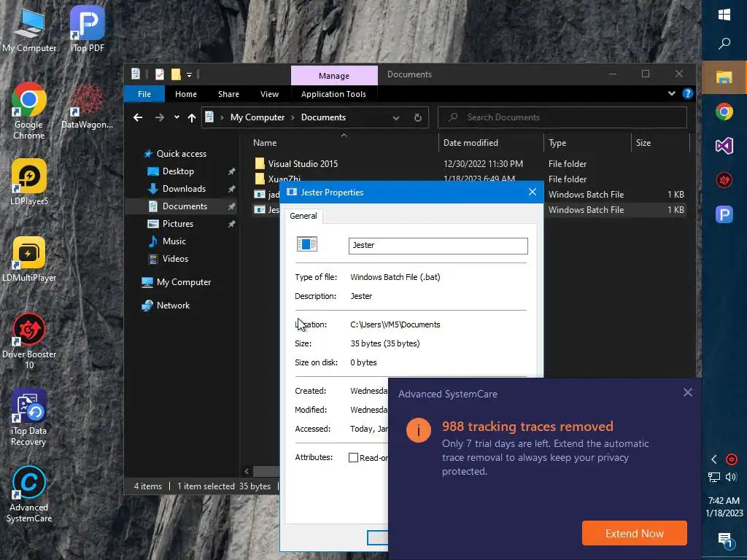Click quick access Properties toolbar icon
The width and height of the screenshot is (747, 560).
pos(160,74)
